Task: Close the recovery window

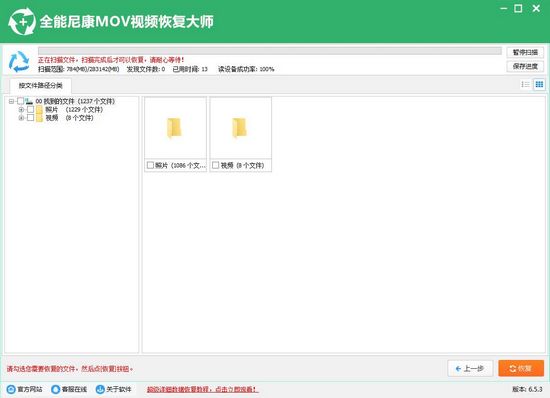Action: 536,8
